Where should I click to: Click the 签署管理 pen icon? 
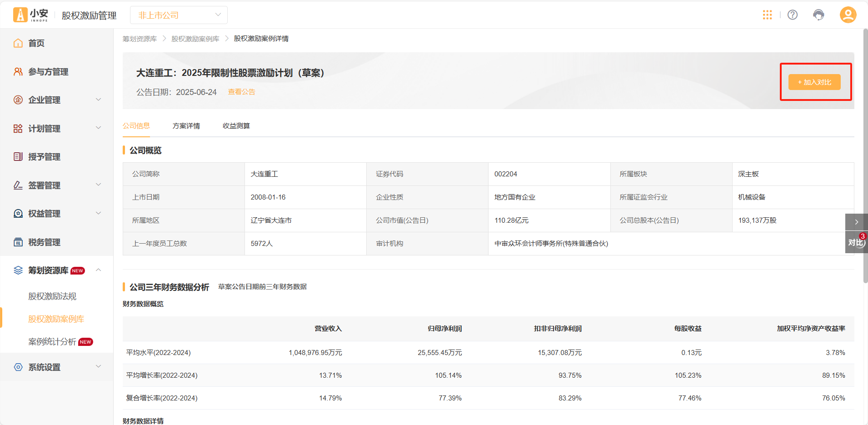(18, 185)
